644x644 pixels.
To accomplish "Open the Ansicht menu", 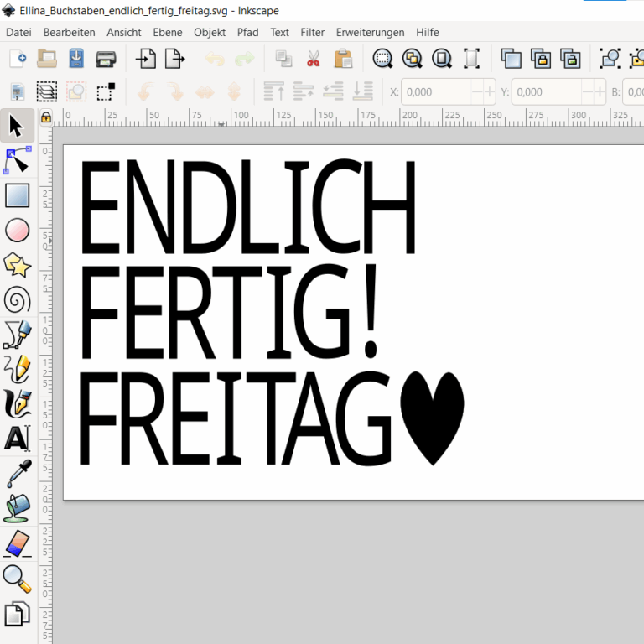I will point(123,32).
